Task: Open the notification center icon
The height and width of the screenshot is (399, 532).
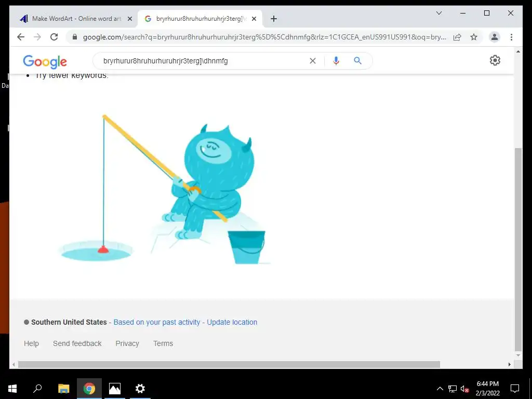Action: (515, 389)
